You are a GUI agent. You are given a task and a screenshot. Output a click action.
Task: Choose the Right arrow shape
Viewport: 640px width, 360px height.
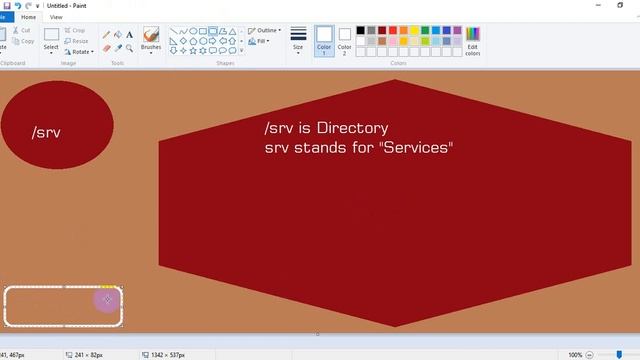point(213,41)
